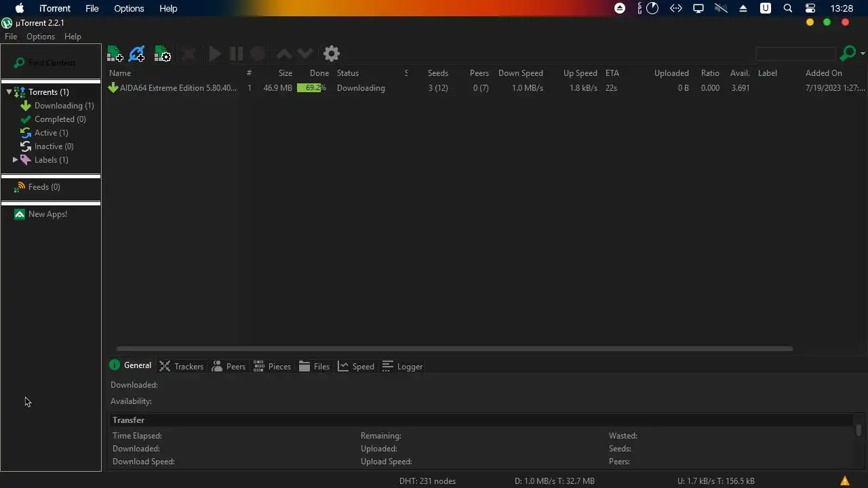Click the Remove torrent X icon
Image resolution: width=868 pixels, height=488 pixels.
[x=189, y=54]
